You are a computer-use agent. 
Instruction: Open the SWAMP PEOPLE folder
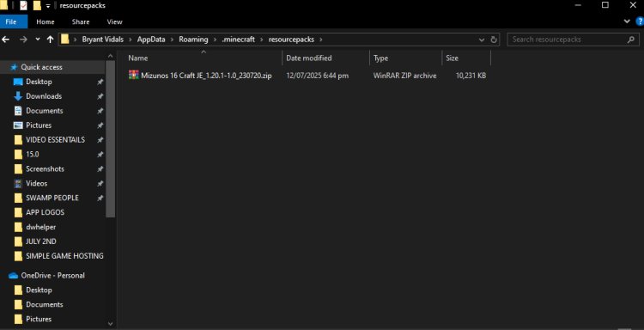pyautogui.click(x=52, y=198)
